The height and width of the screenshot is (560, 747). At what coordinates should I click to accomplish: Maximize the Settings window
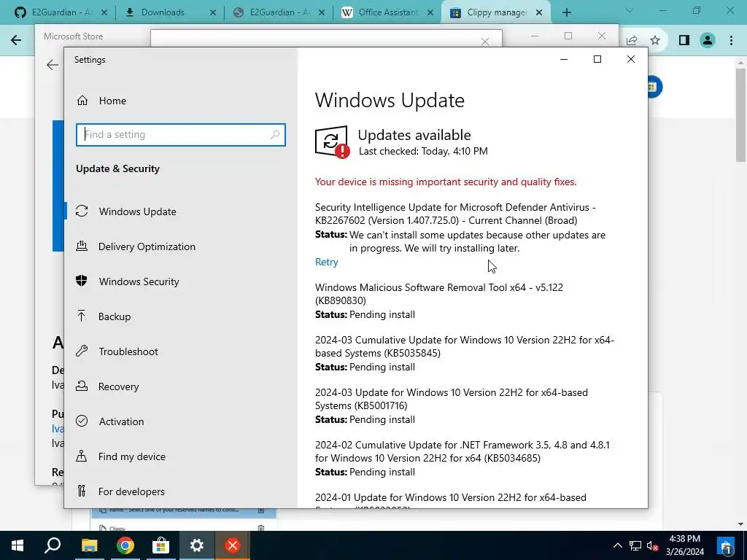pyautogui.click(x=597, y=59)
